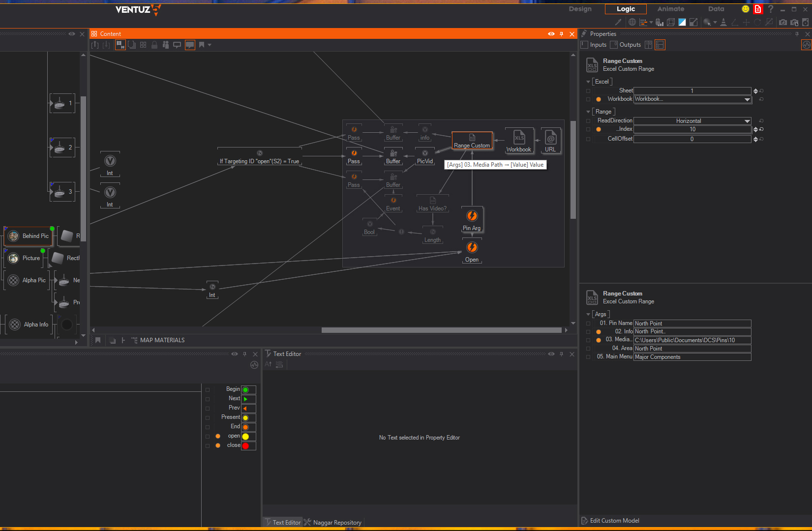Toggle Content panel visibility eye icon

coord(551,34)
